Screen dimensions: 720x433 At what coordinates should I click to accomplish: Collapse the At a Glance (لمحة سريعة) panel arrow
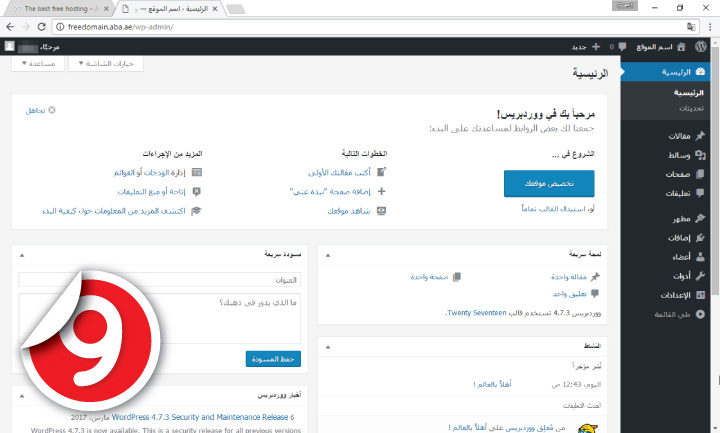[x=328, y=255]
